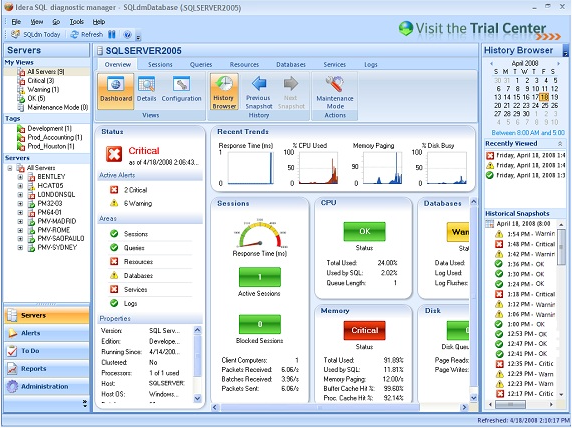Go to Previous Snapshot
Viewport: 572px width, 428px height.
click(259, 92)
